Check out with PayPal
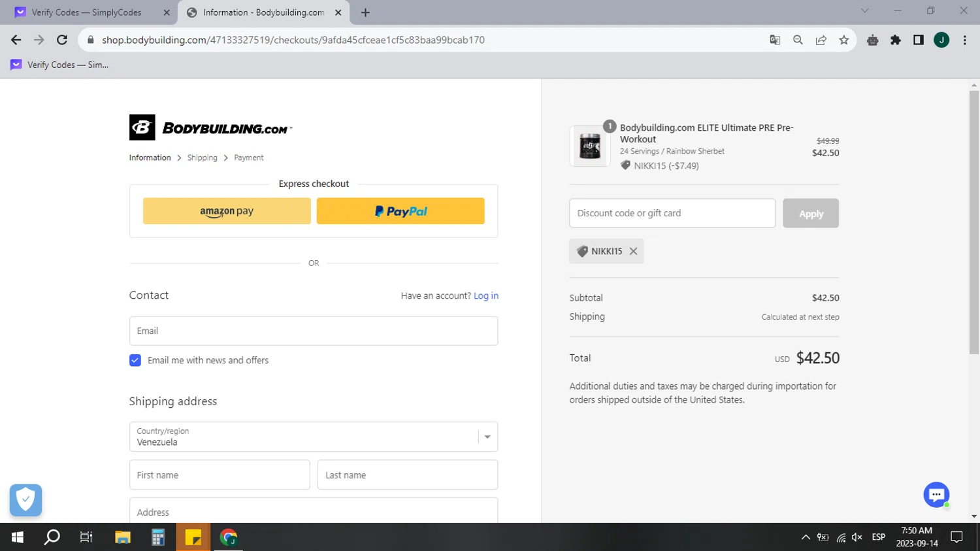The height and width of the screenshot is (551, 980). coord(400,211)
